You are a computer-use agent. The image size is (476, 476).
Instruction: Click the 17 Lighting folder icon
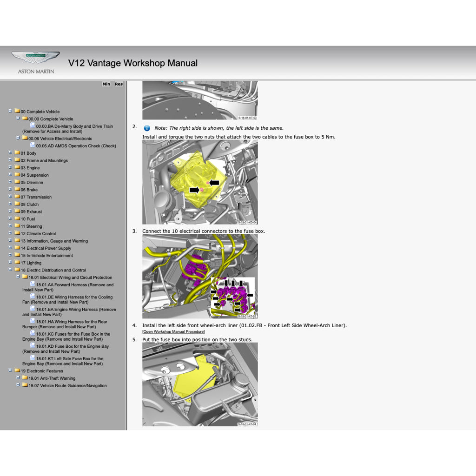click(x=17, y=262)
